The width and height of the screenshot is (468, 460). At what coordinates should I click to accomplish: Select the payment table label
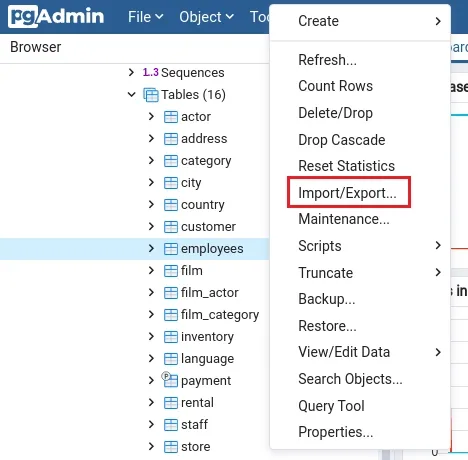pos(206,381)
